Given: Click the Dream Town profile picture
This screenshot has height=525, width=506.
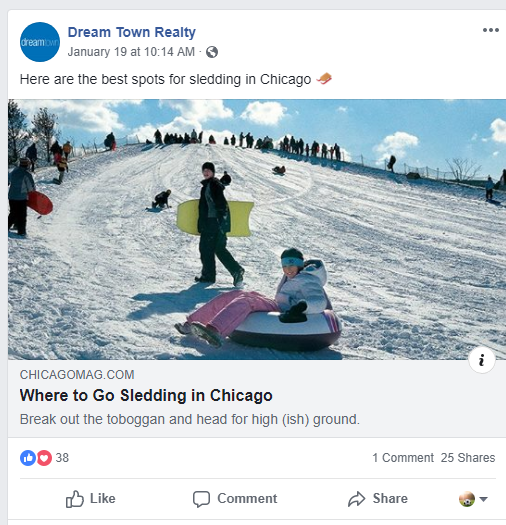Looking at the screenshot, I should tap(40, 42).
